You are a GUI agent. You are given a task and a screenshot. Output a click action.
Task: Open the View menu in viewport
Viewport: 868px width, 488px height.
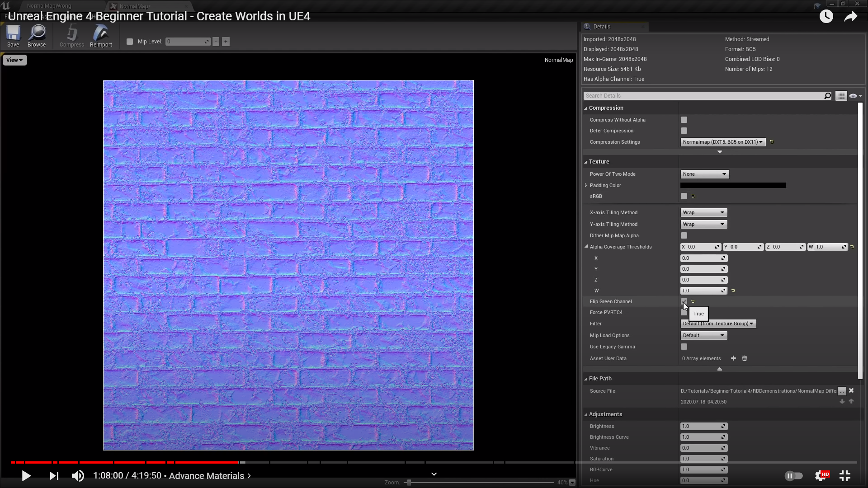coord(14,60)
